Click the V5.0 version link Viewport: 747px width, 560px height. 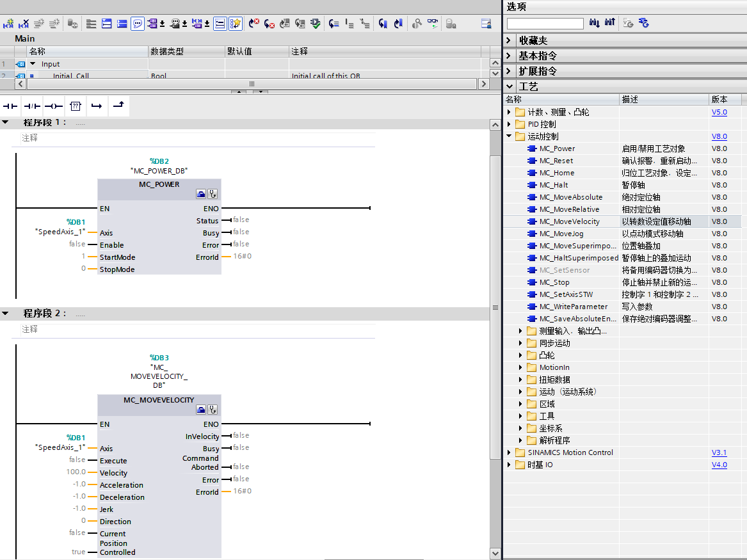(x=719, y=112)
